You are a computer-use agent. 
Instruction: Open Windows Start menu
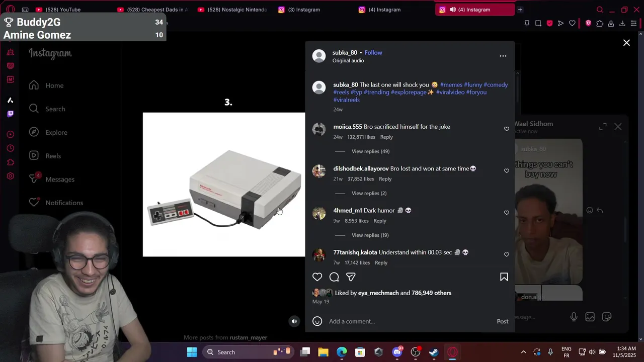pos(192,352)
